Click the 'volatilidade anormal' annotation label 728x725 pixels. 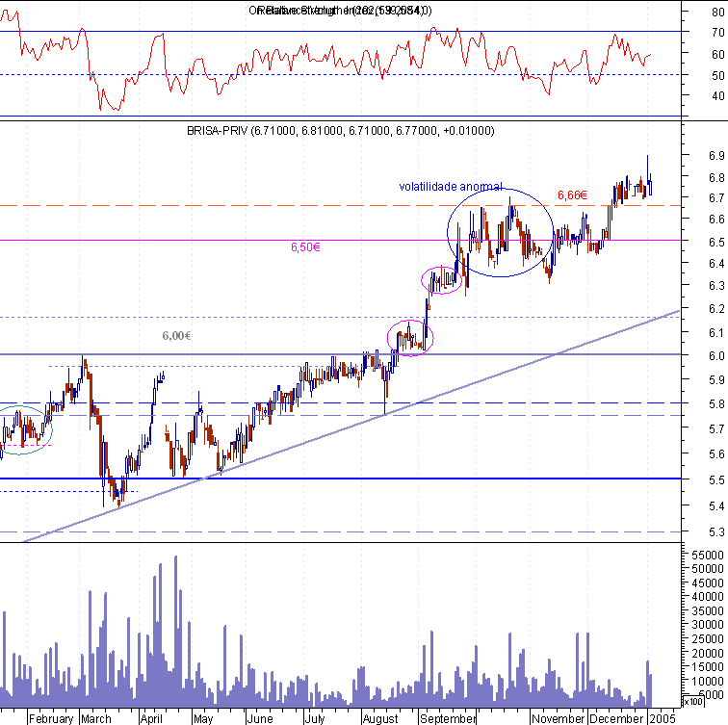451,187
